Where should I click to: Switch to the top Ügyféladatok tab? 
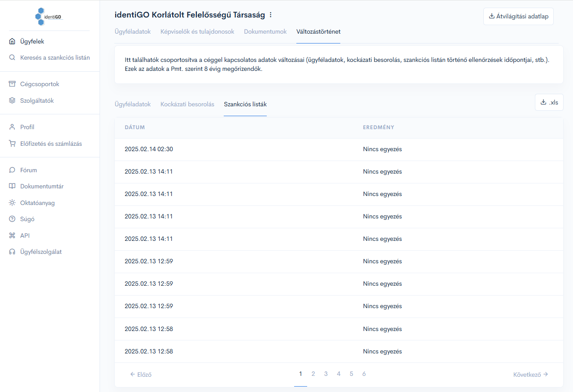133,32
